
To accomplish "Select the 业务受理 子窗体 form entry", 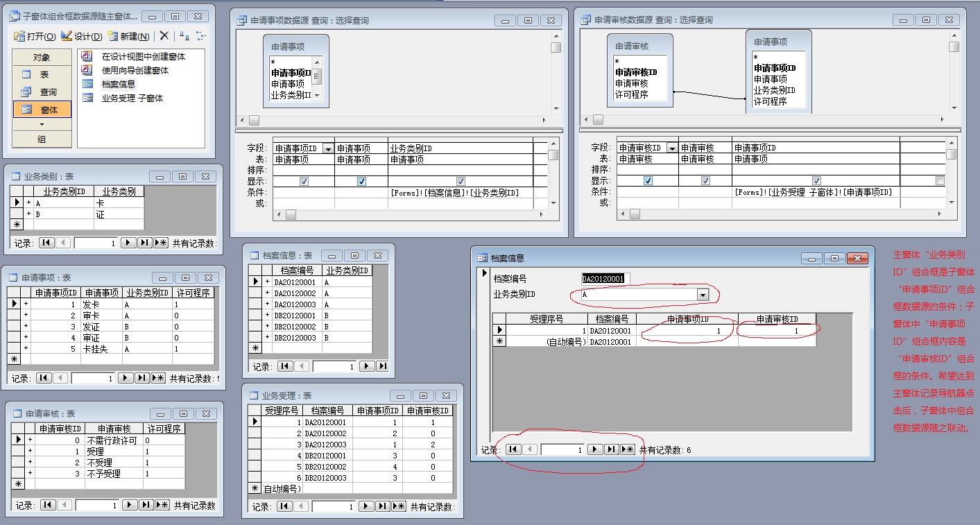I will [x=132, y=98].
